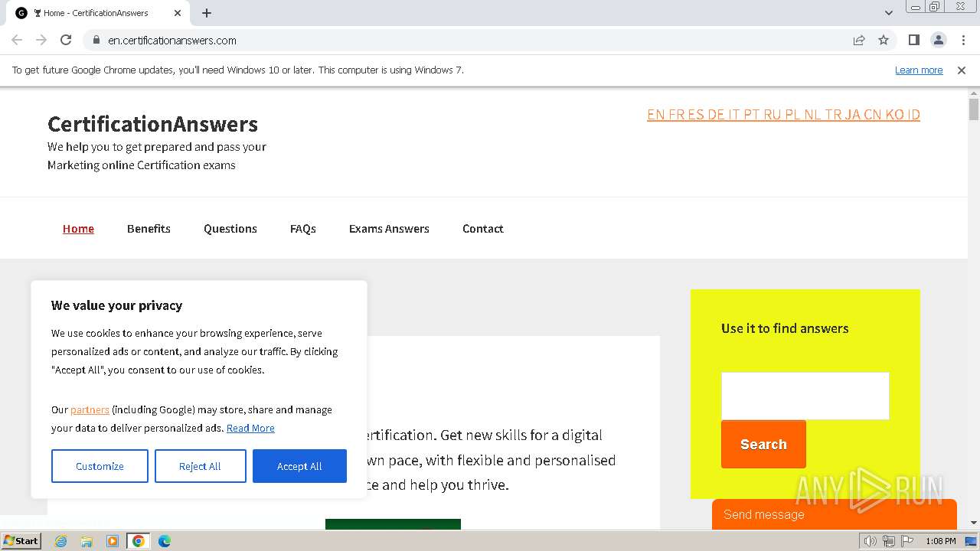The image size is (980, 551).
Task: Bookmark this page with the star icon
Action: pyautogui.click(x=884, y=40)
